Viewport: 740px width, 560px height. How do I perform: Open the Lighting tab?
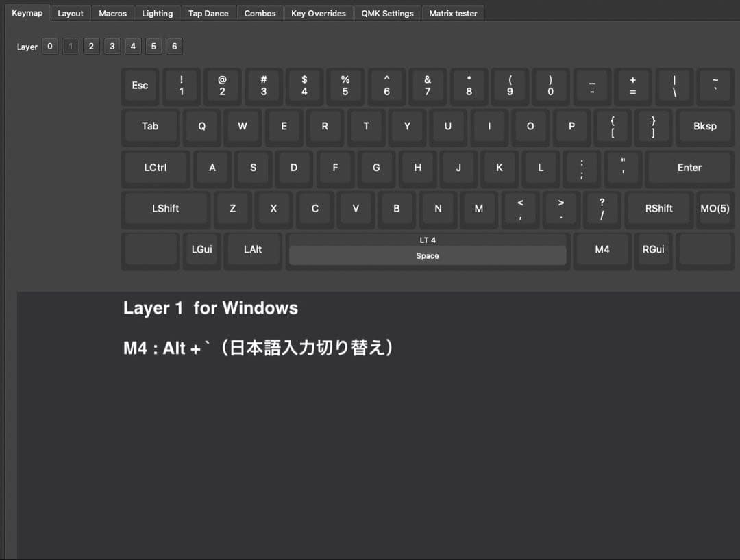tap(157, 13)
